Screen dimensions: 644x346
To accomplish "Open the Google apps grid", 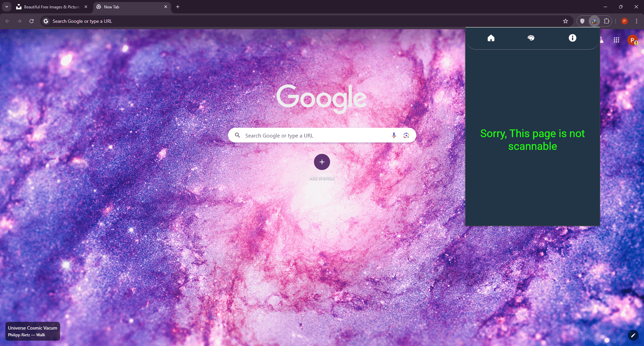I will click(616, 40).
